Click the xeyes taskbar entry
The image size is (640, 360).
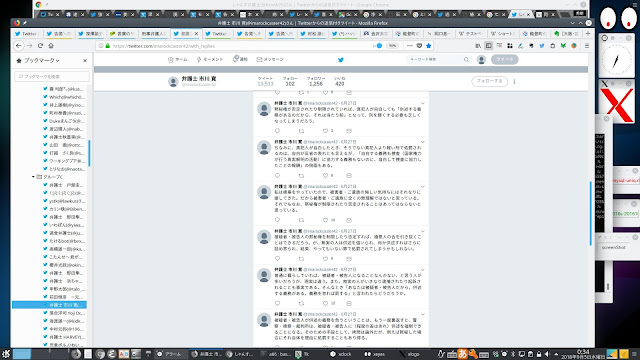coord(375,354)
